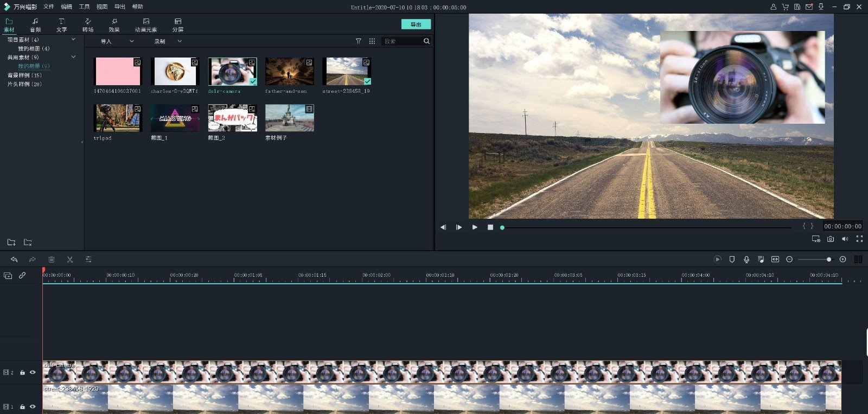Hide track 2 using its eye icon
The width and height of the screenshot is (868, 414).
point(33,372)
